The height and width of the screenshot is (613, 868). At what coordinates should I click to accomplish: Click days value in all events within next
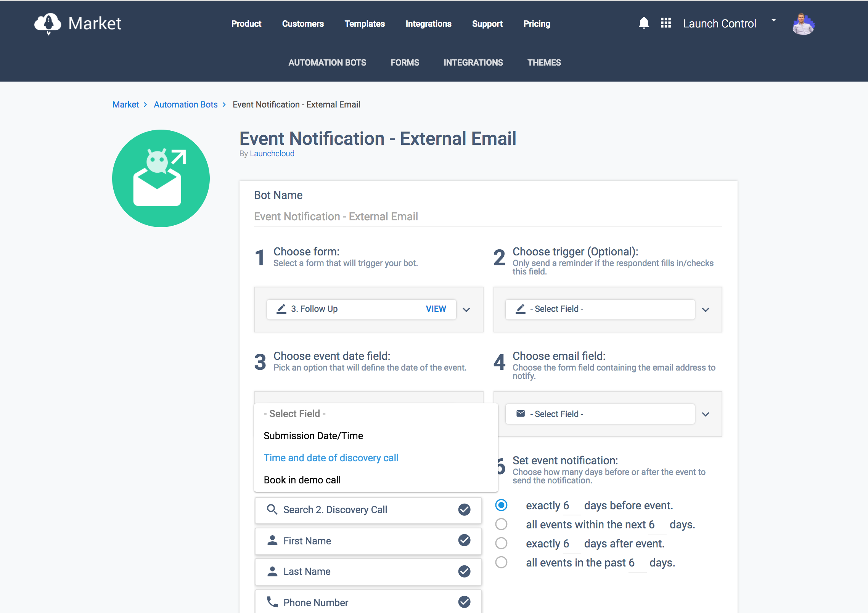[x=657, y=525]
